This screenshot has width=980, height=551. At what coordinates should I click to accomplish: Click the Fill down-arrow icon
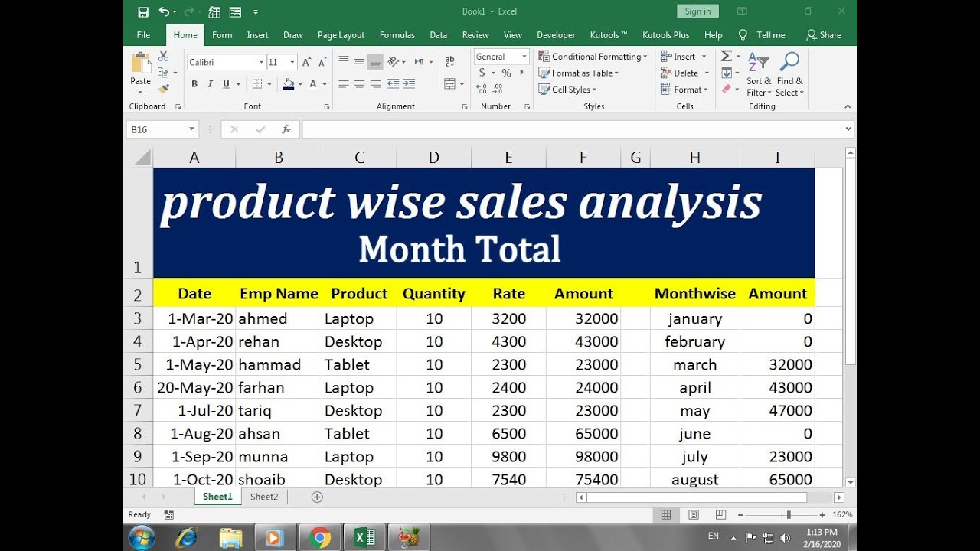click(x=727, y=73)
